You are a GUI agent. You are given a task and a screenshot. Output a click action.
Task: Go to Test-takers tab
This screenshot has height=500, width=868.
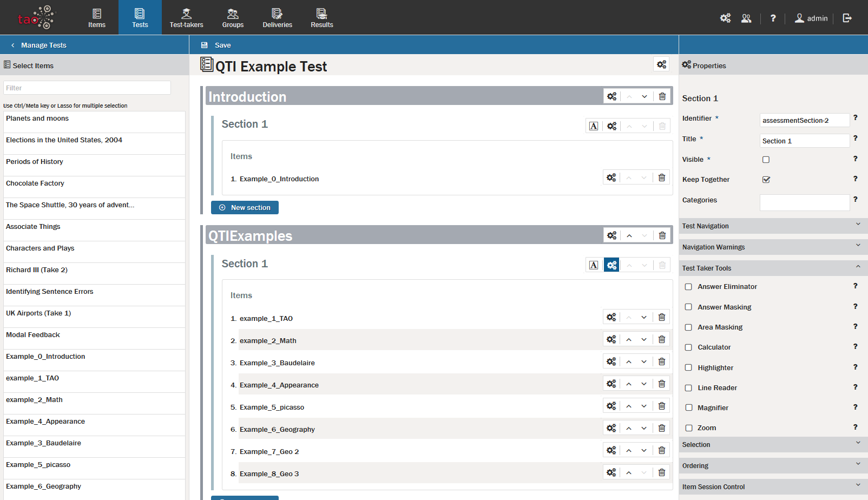(186, 18)
